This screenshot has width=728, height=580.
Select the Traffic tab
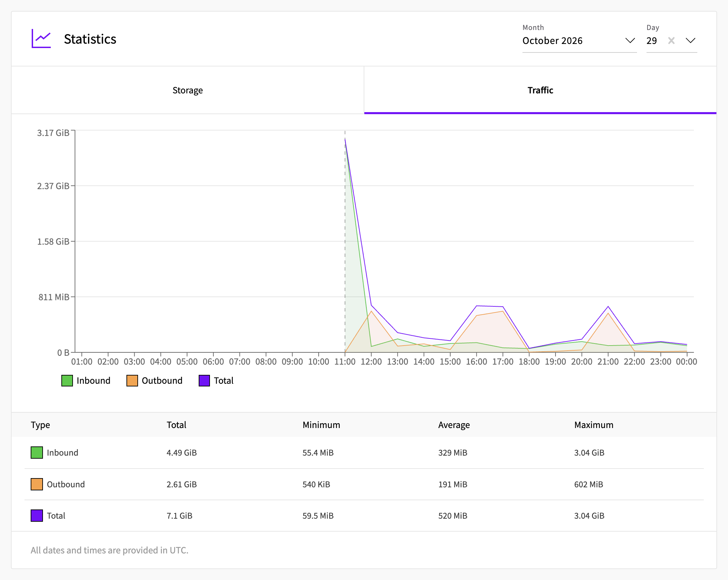[540, 90]
